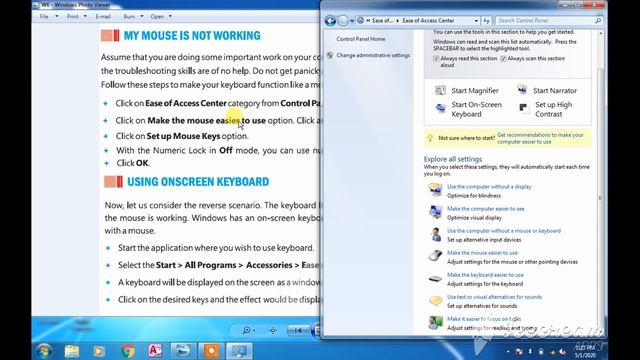640x360 pixels.
Task: Open the media player from taskbar
Action: point(99,351)
